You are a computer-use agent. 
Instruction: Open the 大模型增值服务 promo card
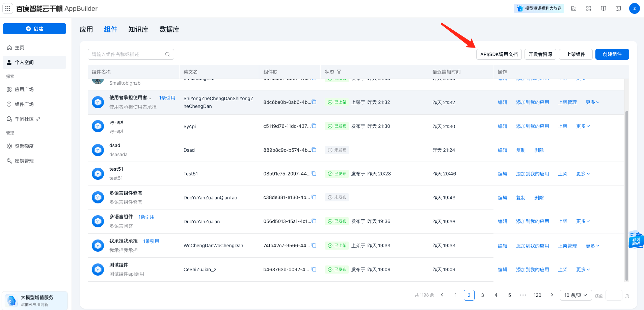(35, 301)
